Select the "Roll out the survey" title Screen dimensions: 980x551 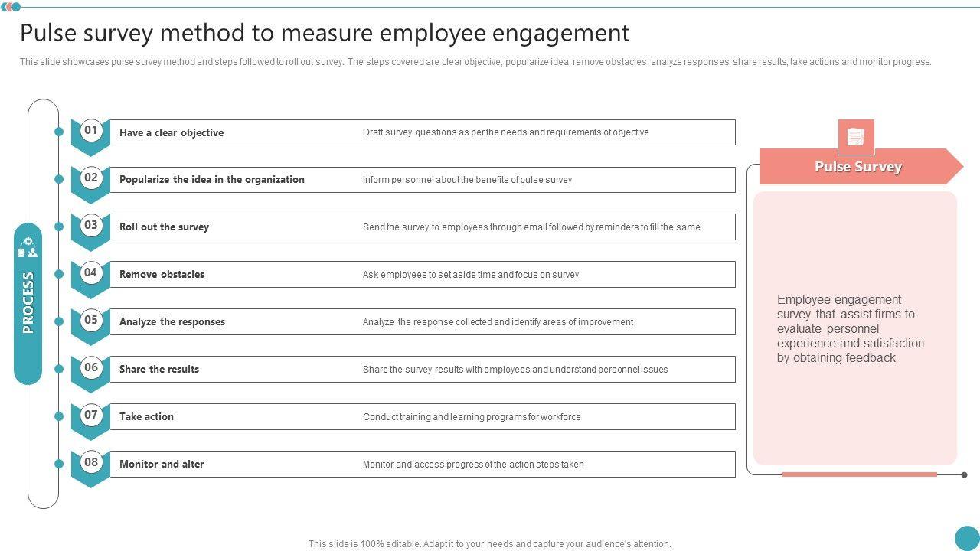164,227
